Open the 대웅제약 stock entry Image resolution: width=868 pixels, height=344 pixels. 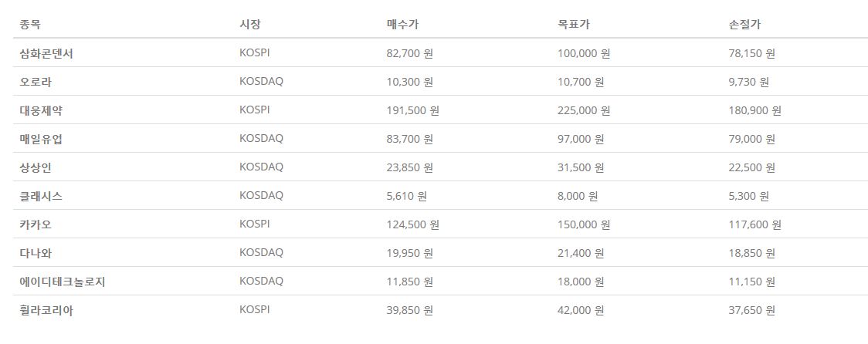point(41,110)
